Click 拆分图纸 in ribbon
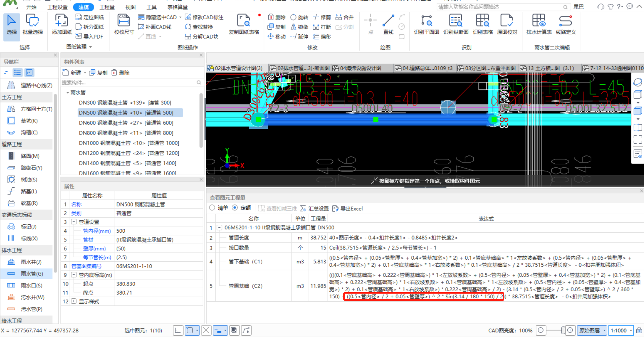The height and width of the screenshot is (337, 644). tap(90, 27)
